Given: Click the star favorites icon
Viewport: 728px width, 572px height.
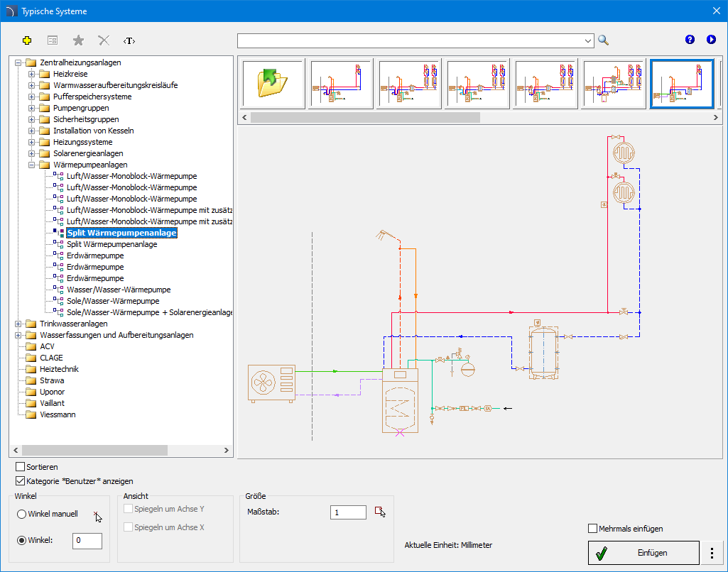Looking at the screenshot, I should click(x=78, y=40).
